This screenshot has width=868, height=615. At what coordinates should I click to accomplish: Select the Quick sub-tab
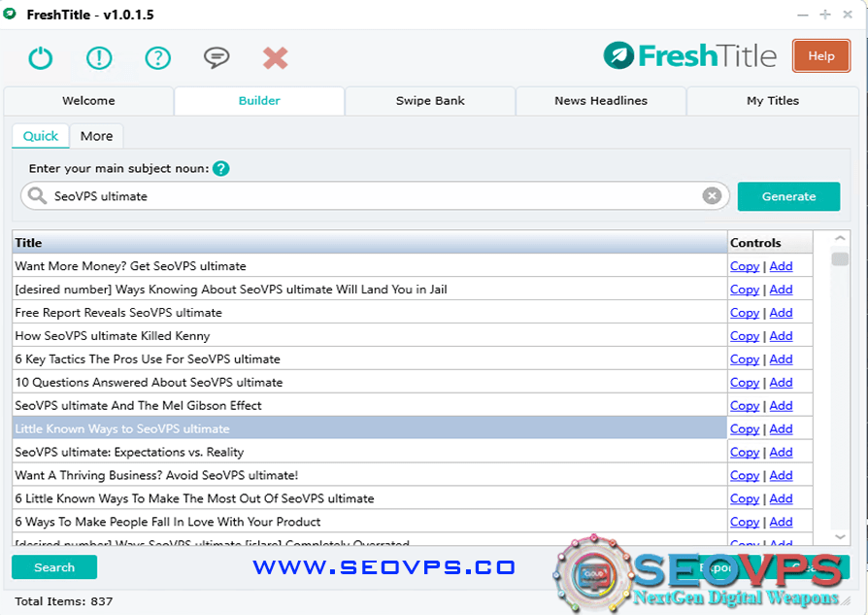tap(41, 136)
